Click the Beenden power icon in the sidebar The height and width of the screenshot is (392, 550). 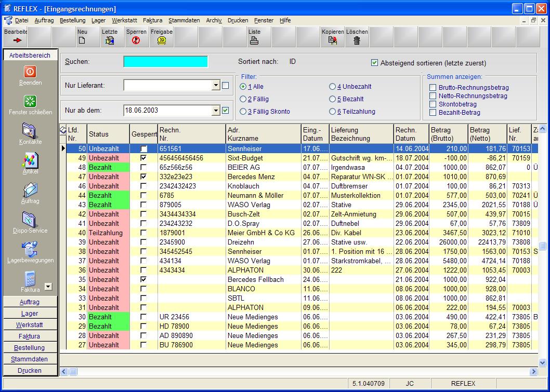point(30,72)
